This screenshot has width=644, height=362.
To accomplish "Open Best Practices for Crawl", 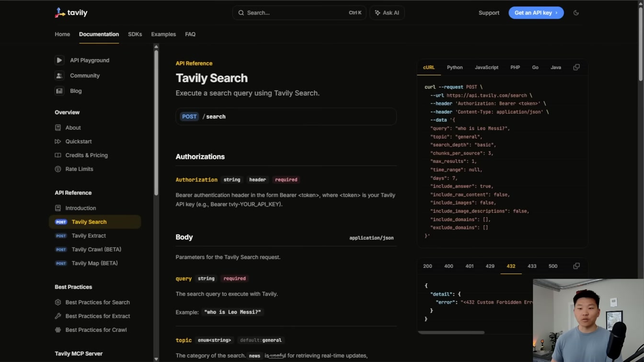I will [x=96, y=330].
